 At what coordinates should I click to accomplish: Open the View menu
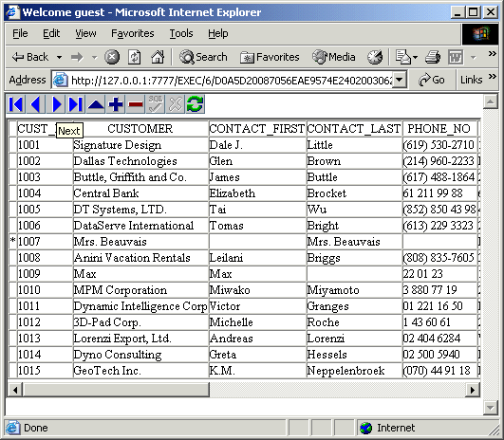click(85, 33)
